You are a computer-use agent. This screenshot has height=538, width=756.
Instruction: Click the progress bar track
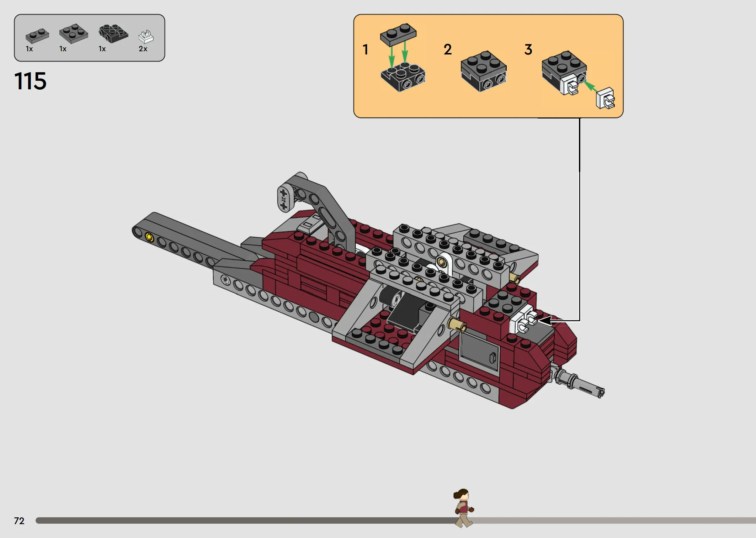coord(396,521)
